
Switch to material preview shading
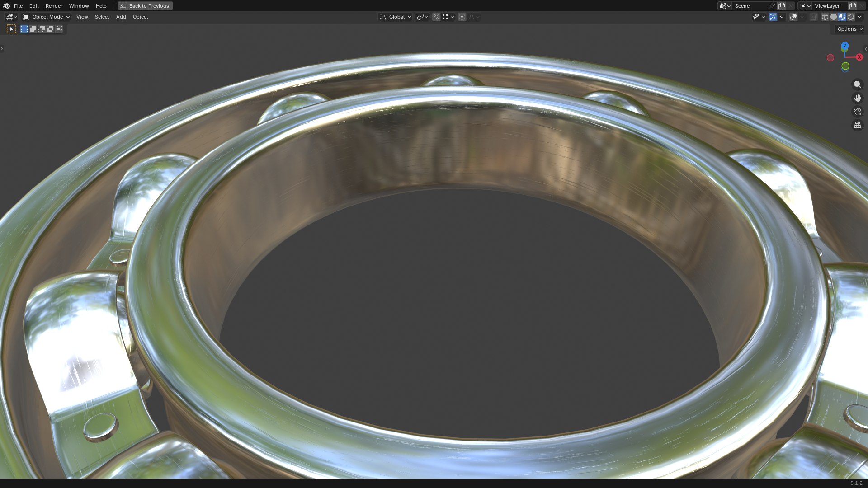pos(842,17)
